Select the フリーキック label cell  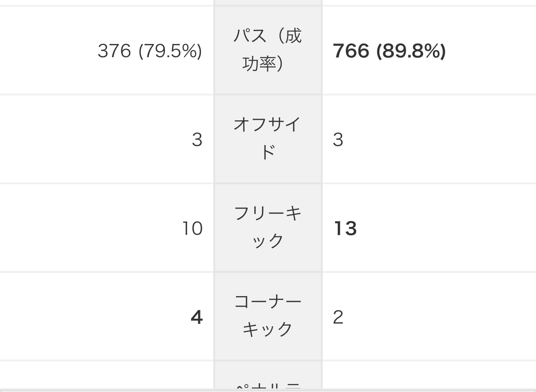(x=268, y=227)
